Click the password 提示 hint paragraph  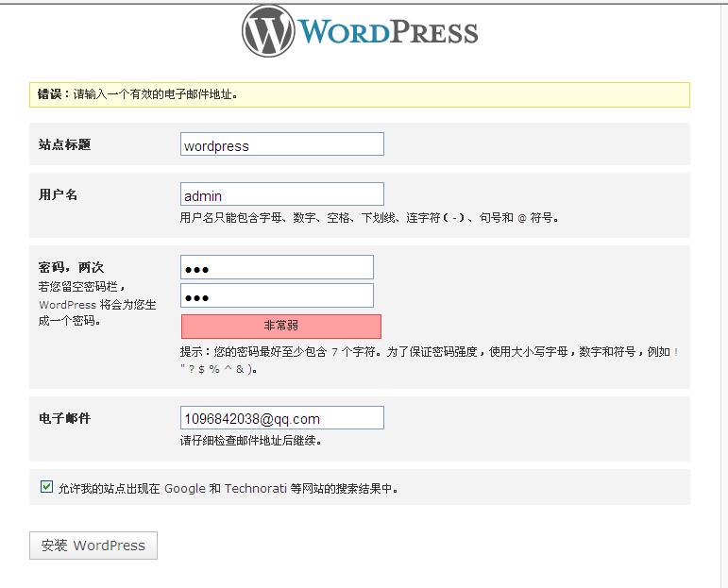coord(430,361)
